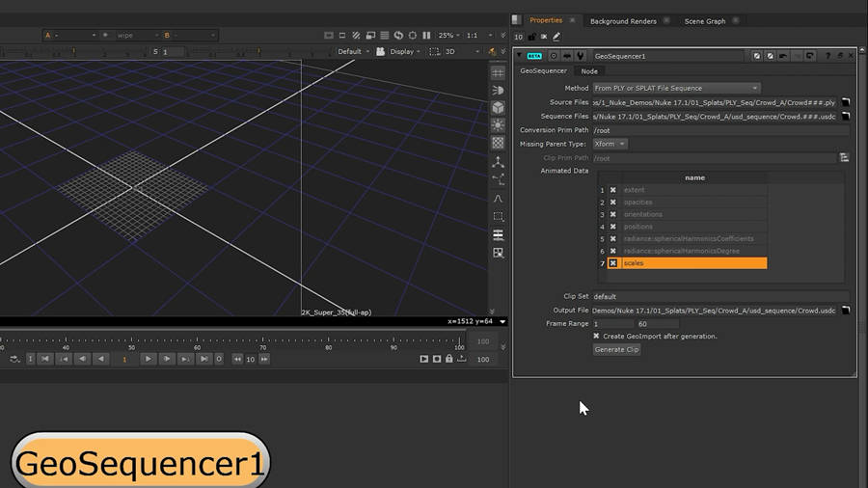Open the Default camera dropdown
Screen dimensions: 868x488
point(353,51)
